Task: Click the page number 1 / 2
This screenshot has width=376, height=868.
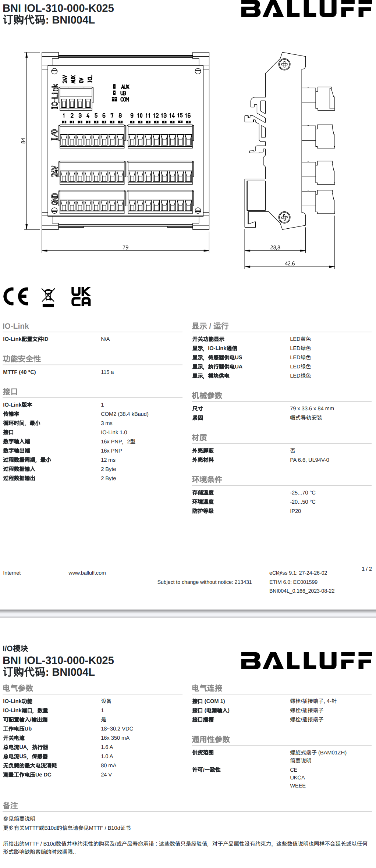Action: tap(367, 569)
